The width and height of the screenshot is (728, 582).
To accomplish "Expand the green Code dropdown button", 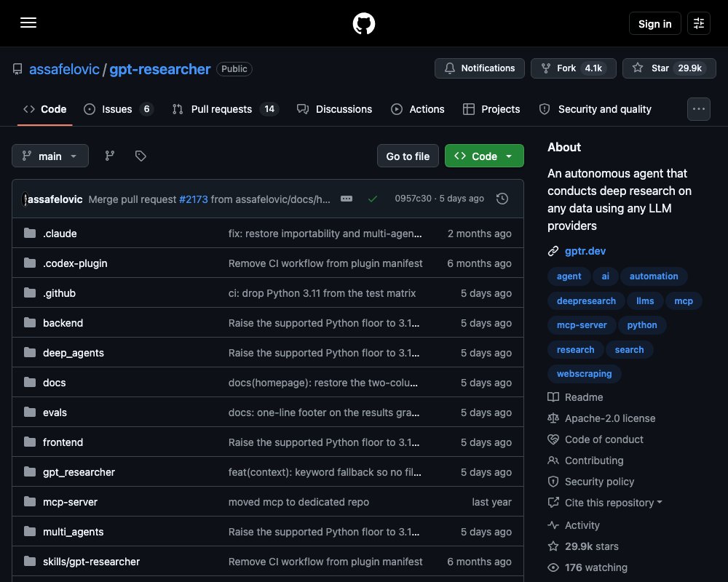I will 484,156.
